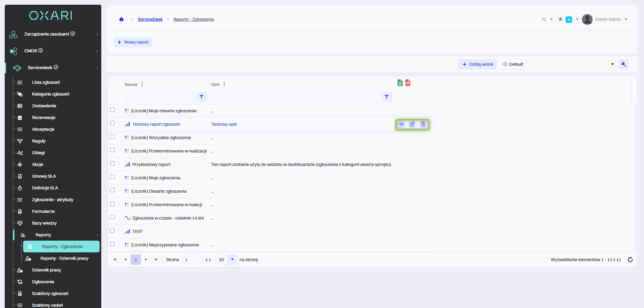Image resolution: width=644 pixels, height=308 pixels.
Task: Click the Nowy raport button
Action: click(133, 42)
